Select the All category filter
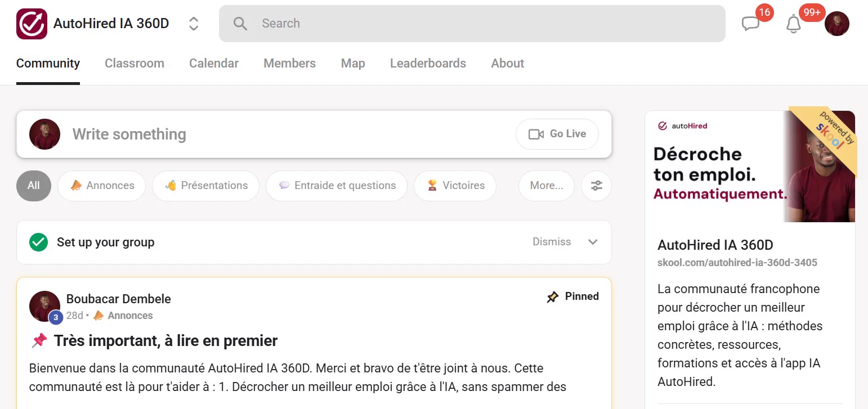The image size is (868, 409). 34,186
